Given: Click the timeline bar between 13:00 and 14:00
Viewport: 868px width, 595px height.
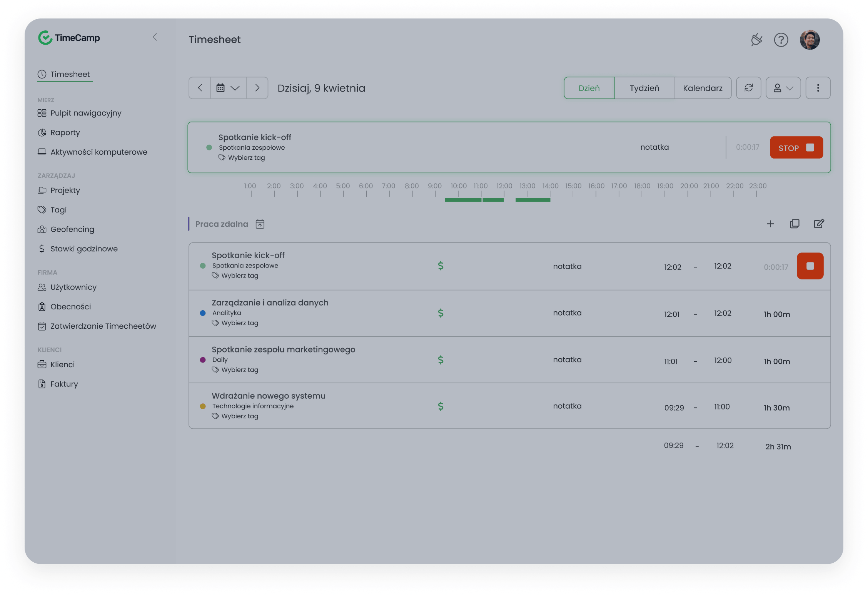Looking at the screenshot, I should [533, 200].
